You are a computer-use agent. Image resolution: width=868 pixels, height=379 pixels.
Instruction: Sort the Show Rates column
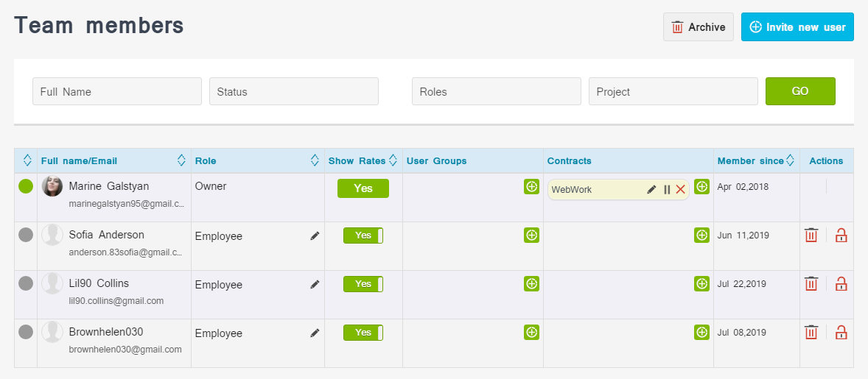click(393, 160)
